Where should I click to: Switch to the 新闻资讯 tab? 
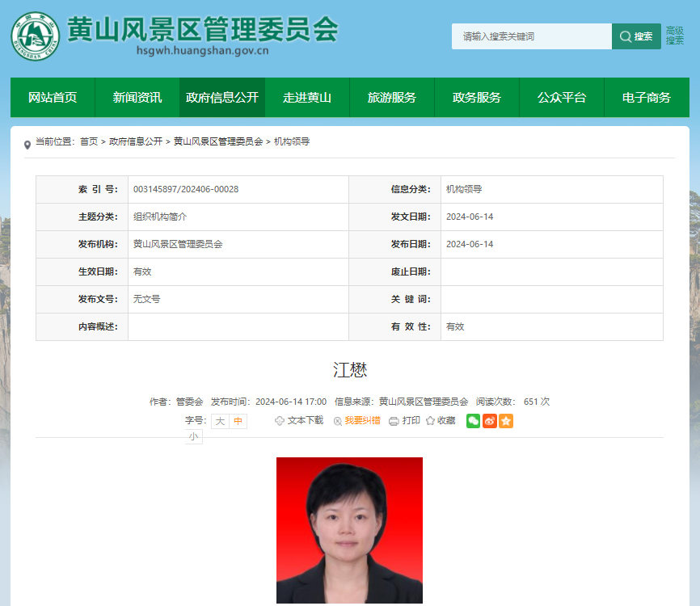point(137,97)
